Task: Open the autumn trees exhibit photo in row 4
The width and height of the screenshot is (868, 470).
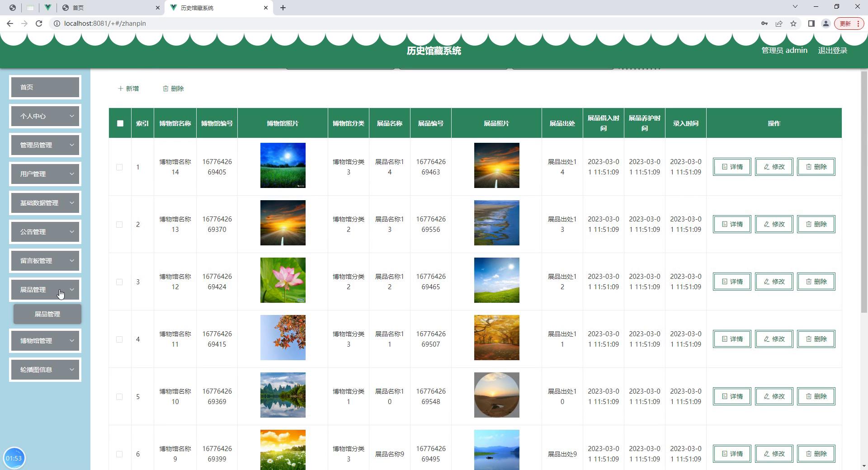Action: (497, 338)
